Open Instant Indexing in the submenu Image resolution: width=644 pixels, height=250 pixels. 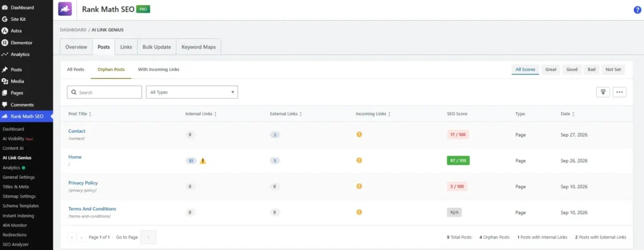coord(18,215)
